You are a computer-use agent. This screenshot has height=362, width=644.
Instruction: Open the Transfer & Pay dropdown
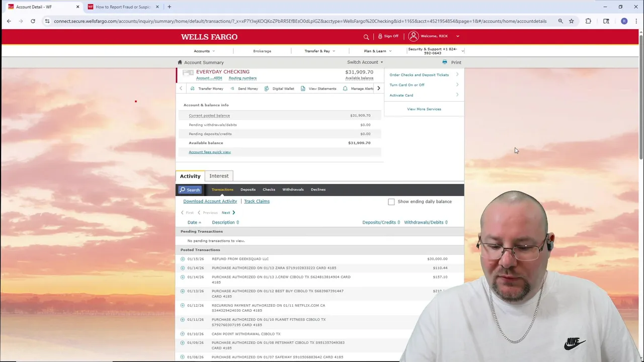click(x=319, y=51)
